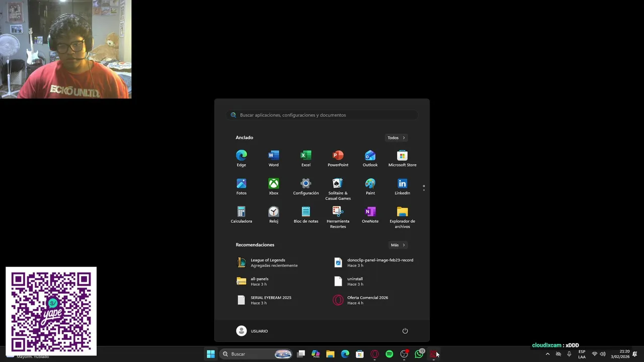Open recommended League of Legends
This screenshot has width=644, height=362.
(x=275, y=262)
